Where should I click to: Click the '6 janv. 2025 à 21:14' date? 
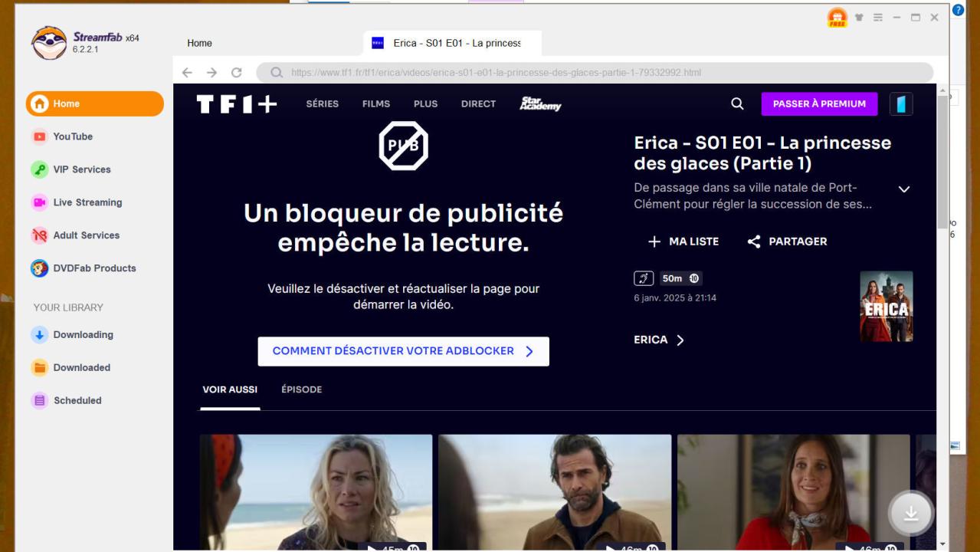click(675, 297)
